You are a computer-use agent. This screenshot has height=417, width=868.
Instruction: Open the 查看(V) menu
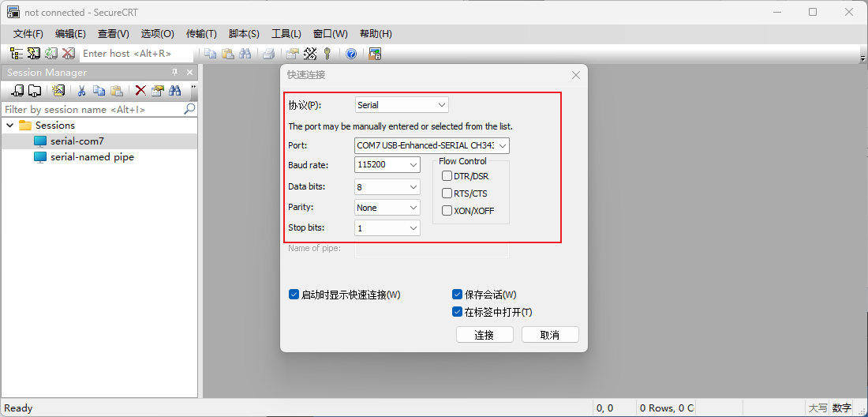(x=114, y=34)
